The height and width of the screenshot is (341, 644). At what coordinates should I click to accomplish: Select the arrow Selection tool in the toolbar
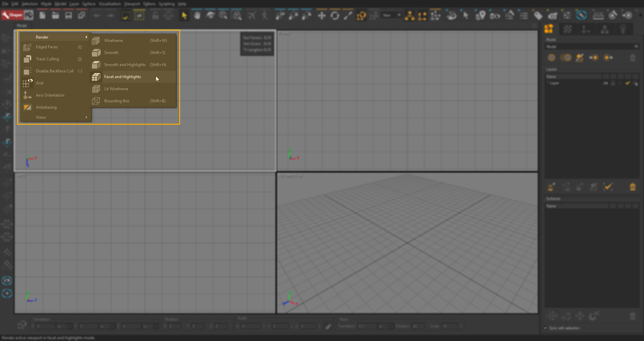183,15
